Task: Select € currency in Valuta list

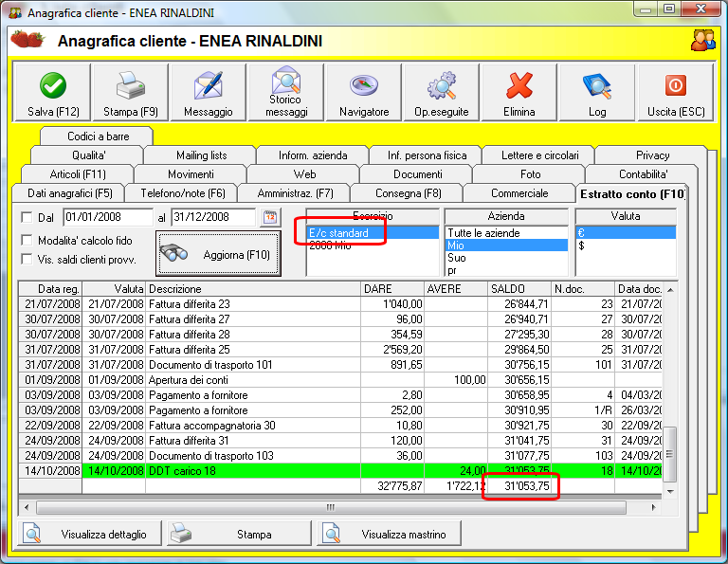Action: point(626,232)
